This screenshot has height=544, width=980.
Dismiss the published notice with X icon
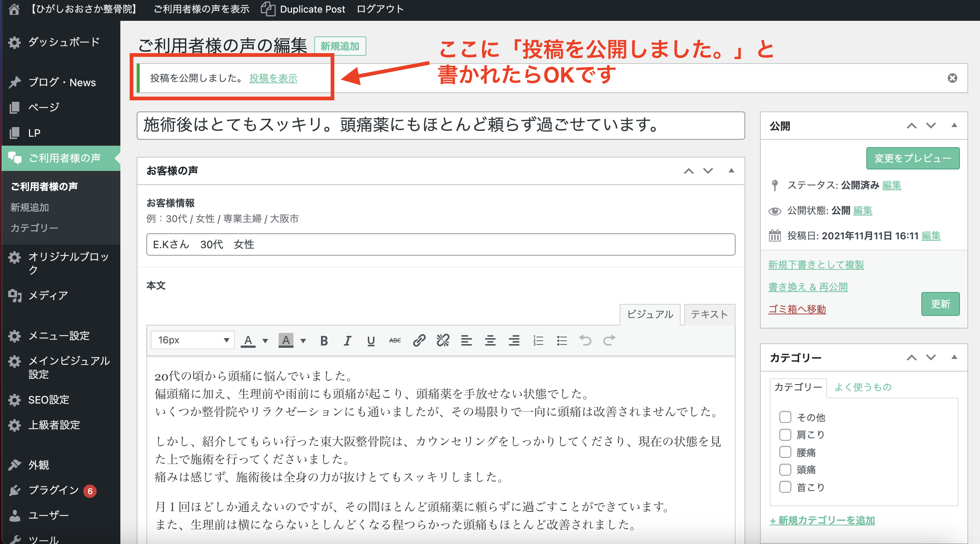pyautogui.click(x=952, y=78)
